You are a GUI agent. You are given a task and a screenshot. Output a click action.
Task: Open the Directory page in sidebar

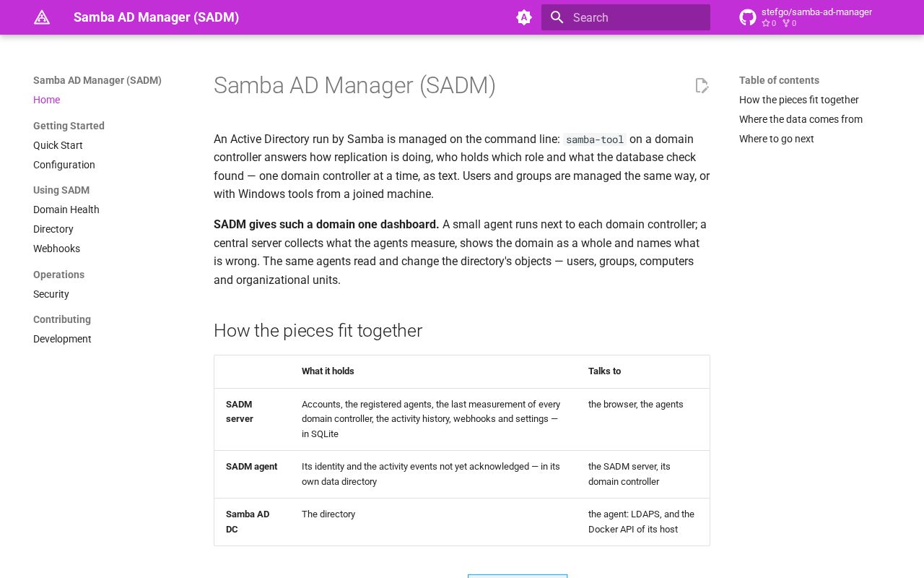(53, 229)
